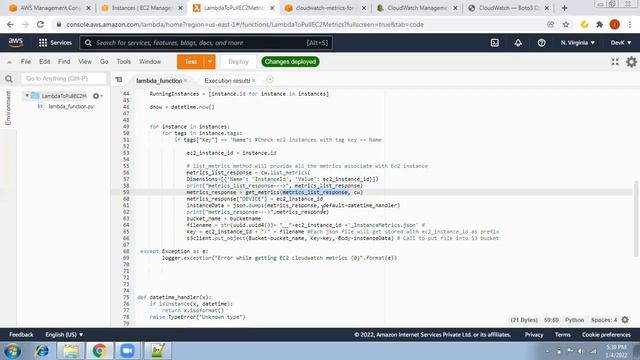Viewport: 640px width, 360px height.
Task: Open the Window menu
Action: 150,62
